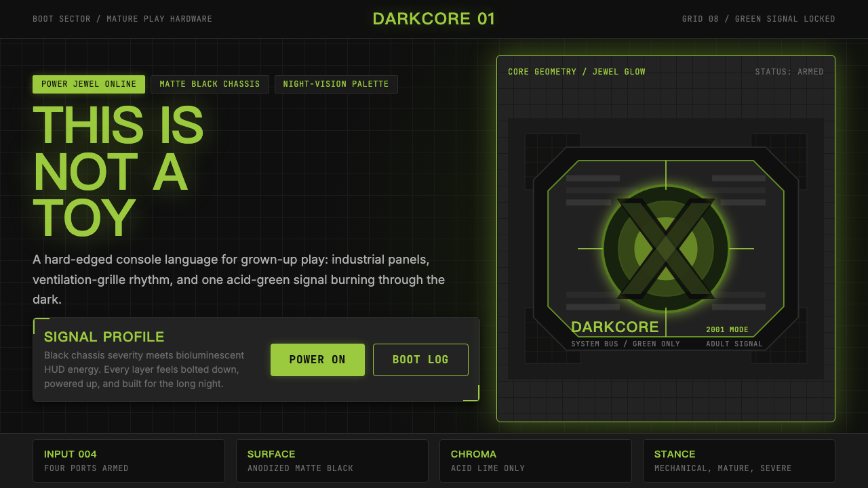868x488 pixels.
Task: Open the CHROMA acid lime only card
Action: click(536, 461)
